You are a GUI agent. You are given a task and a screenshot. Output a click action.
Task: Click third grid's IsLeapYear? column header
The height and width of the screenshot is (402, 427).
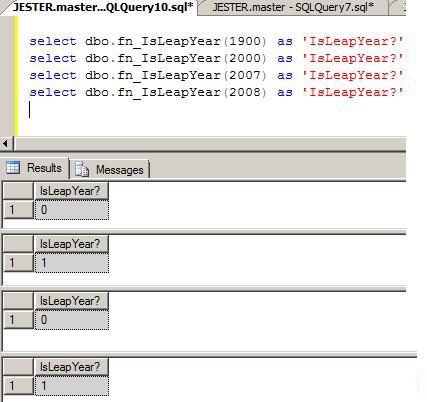point(71,301)
